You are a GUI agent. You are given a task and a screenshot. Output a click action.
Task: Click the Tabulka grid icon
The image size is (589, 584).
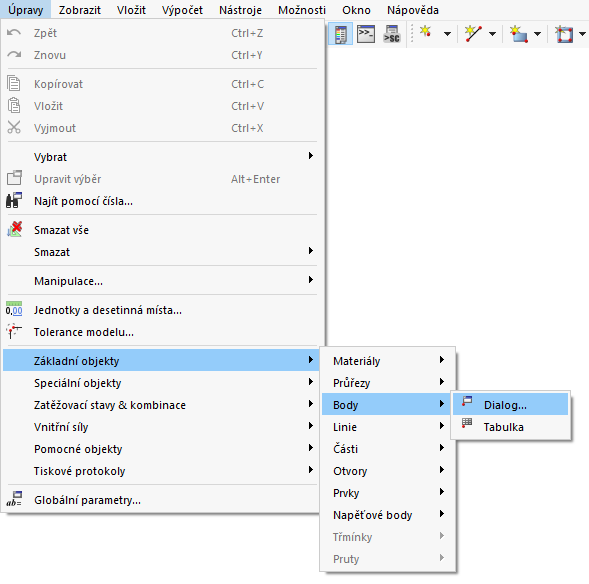click(467, 423)
